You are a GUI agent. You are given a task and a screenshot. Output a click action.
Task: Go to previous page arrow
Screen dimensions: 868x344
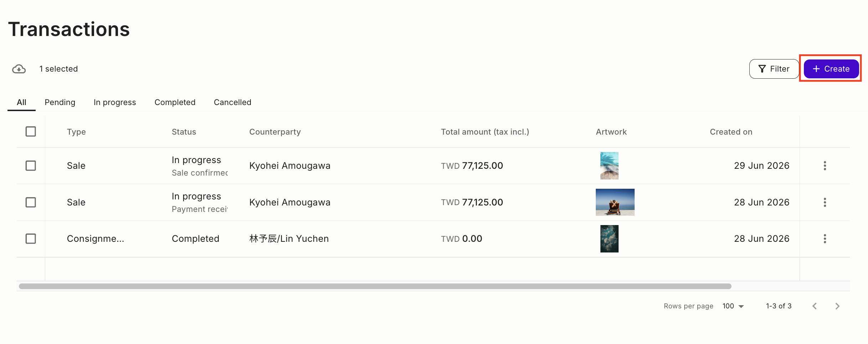[815, 306]
